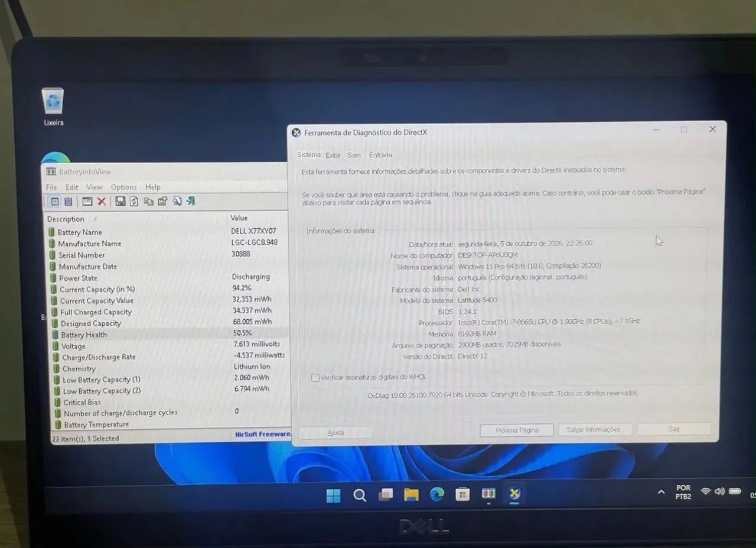The width and height of the screenshot is (756, 548).
Task: Open the View menu in BatteryInfoView
Action: click(x=94, y=187)
